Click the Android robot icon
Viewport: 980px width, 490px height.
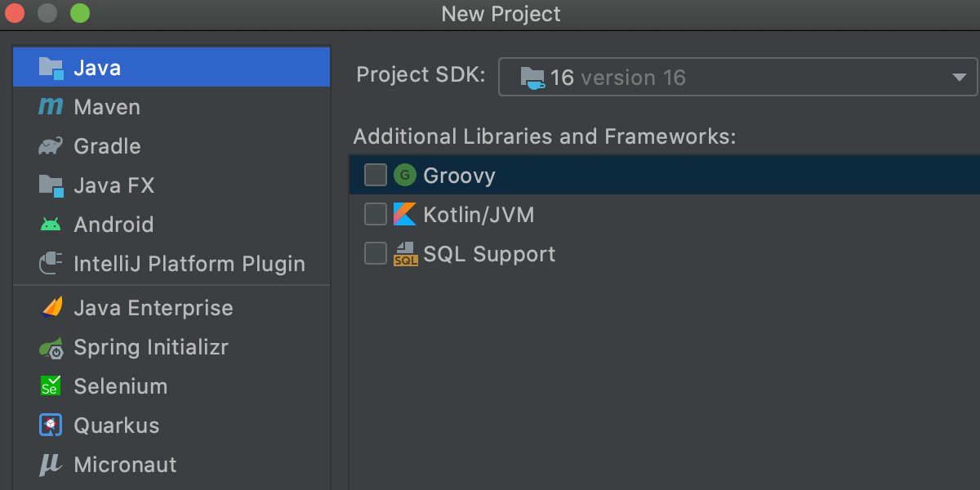pyautogui.click(x=51, y=225)
